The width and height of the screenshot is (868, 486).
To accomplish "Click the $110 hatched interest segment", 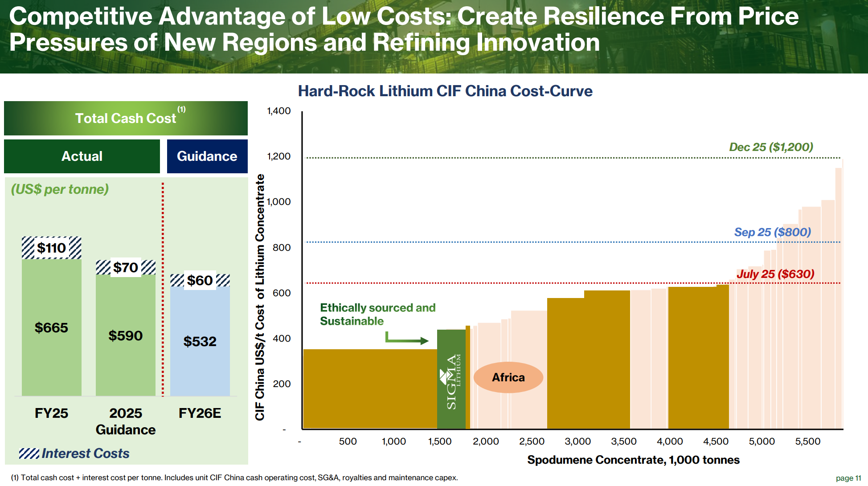I will pyautogui.click(x=52, y=248).
